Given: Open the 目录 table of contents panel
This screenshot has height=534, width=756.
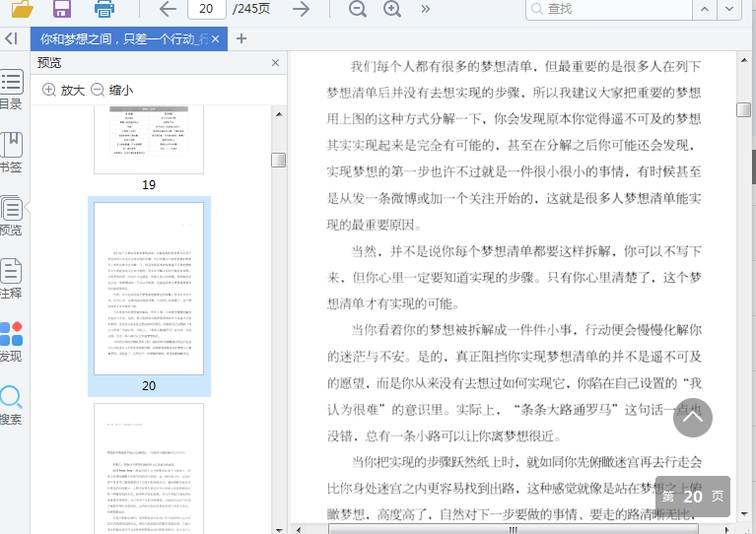Looking at the screenshot, I should coord(11,90).
